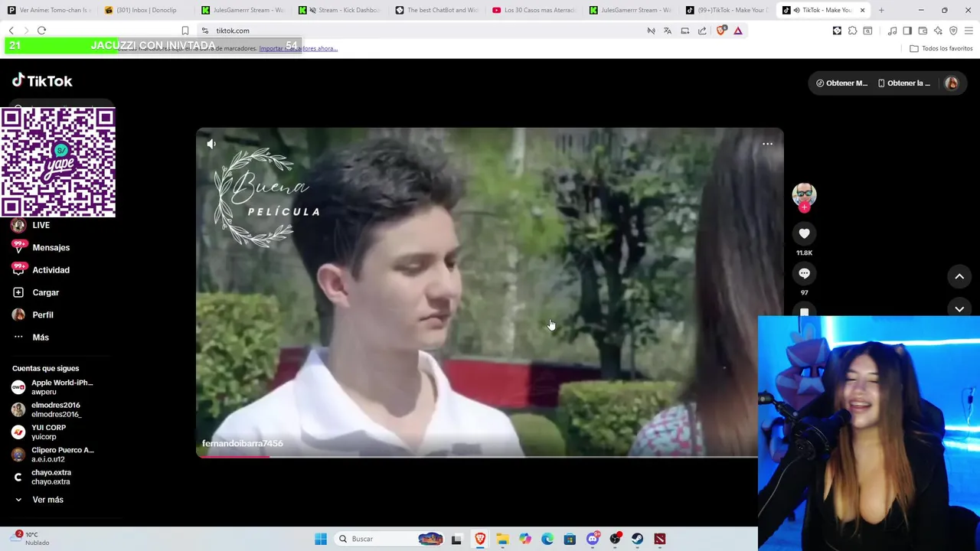Open Brave Shields lion icon
The width and height of the screenshot is (980, 551).
tap(720, 31)
